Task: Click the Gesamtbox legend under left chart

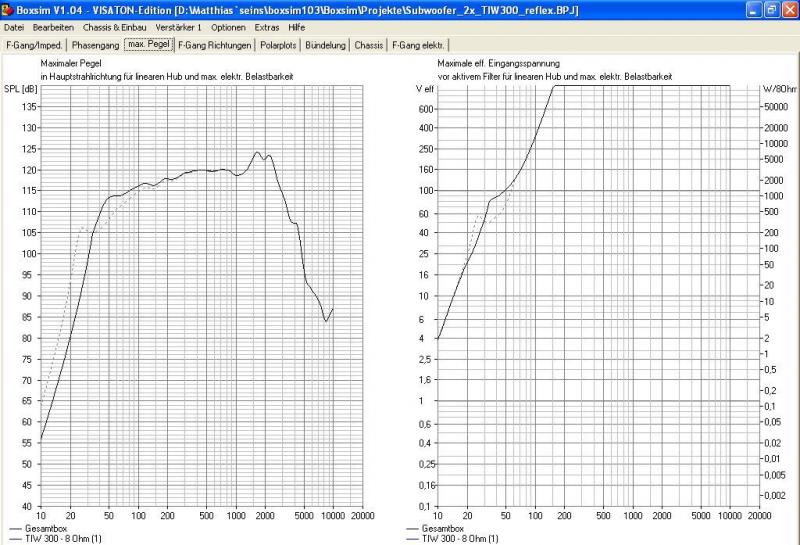Action: coord(38,529)
